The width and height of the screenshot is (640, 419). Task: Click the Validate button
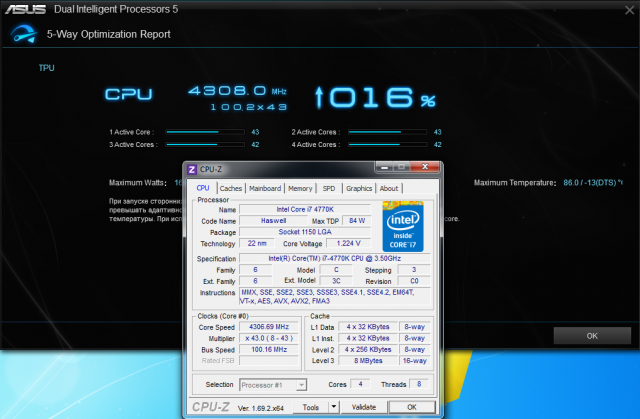coord(364,407)
